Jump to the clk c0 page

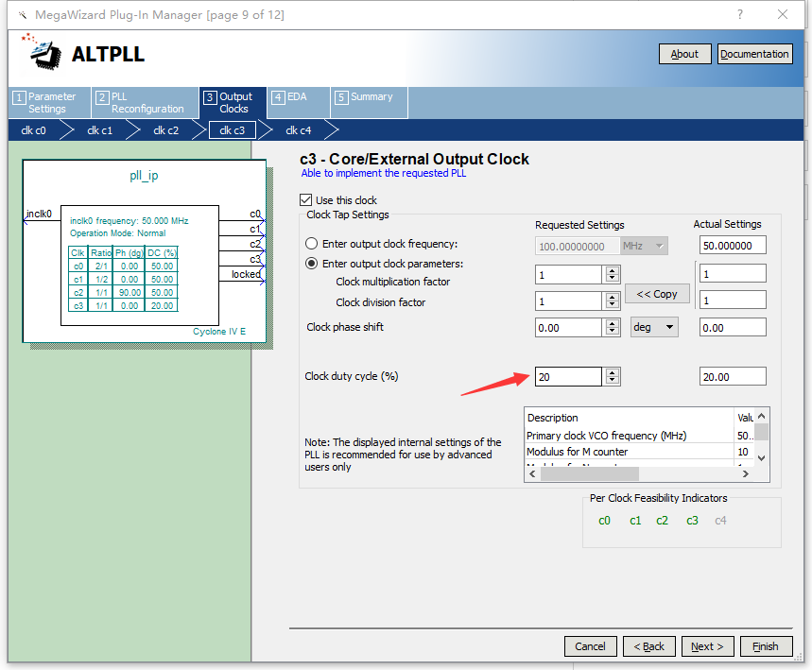click(x=34, y=130)
